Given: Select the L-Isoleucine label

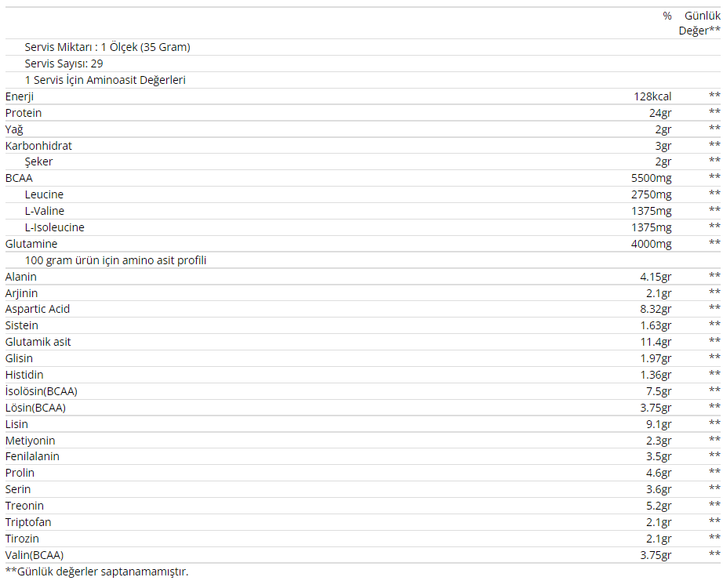Looking at the screenshot, I should click(x=54, y=227).
